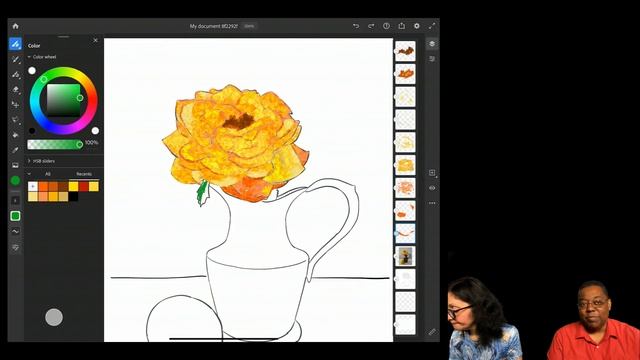
Task: Toggle the ruler drawing aid icon
Action: tap(432, 332)
